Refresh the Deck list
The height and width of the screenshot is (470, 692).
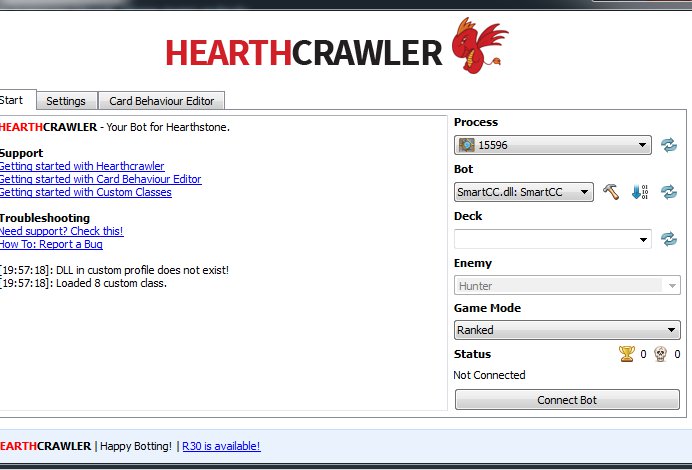669,239
